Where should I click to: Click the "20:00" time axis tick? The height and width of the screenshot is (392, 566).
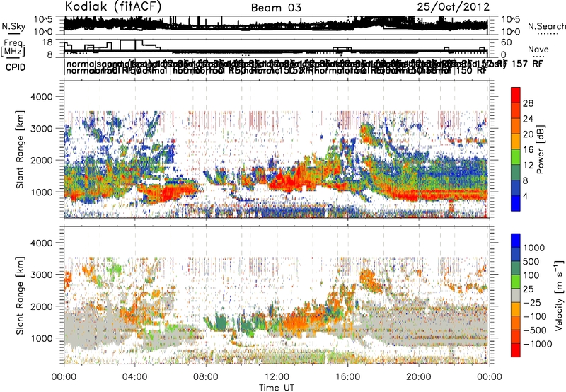click(x=418, y=377)
